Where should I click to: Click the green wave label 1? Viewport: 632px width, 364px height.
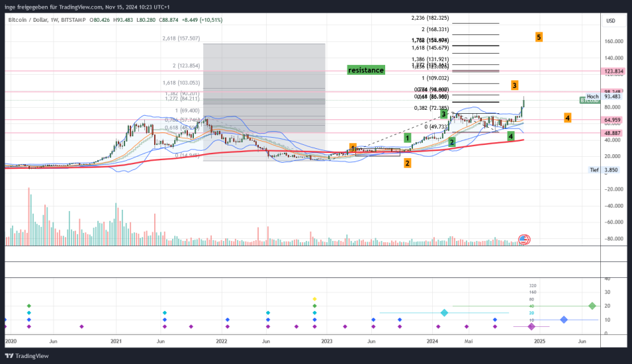[408, 138]
